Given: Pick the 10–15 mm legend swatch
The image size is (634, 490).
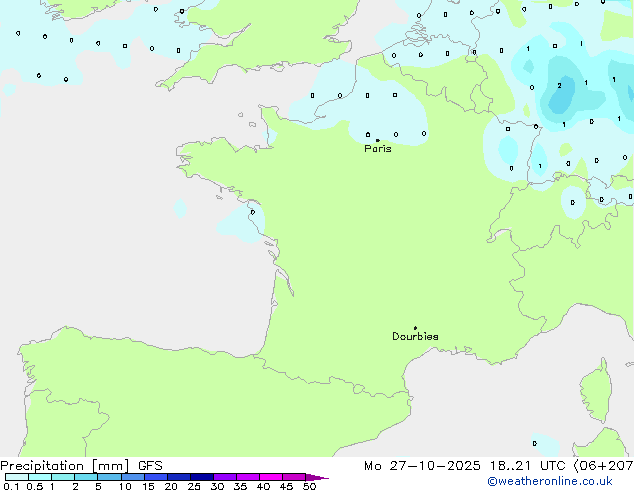Looking at the screenshot, I should point(133,477).
